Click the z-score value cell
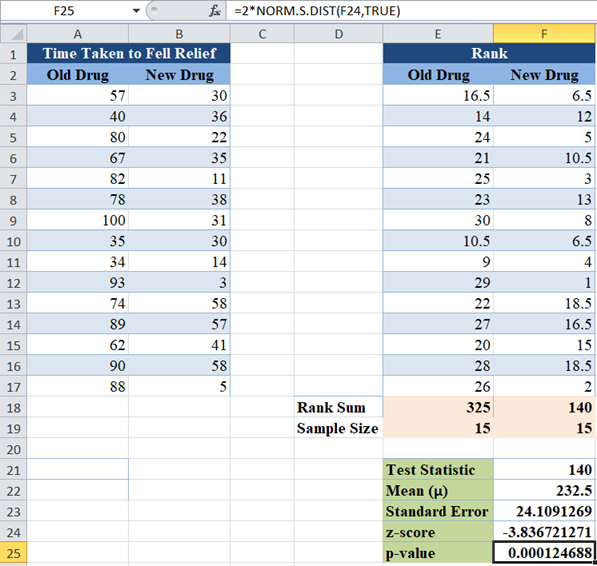 coord(544,532)
